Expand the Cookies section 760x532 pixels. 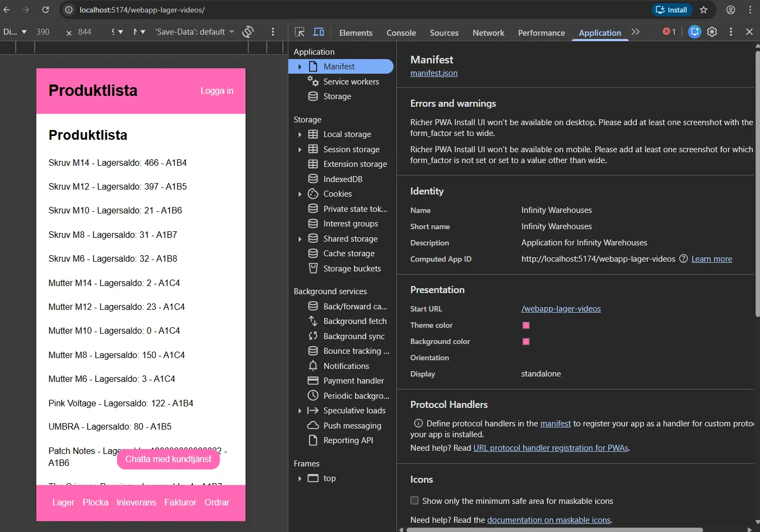tap(300, 193)
